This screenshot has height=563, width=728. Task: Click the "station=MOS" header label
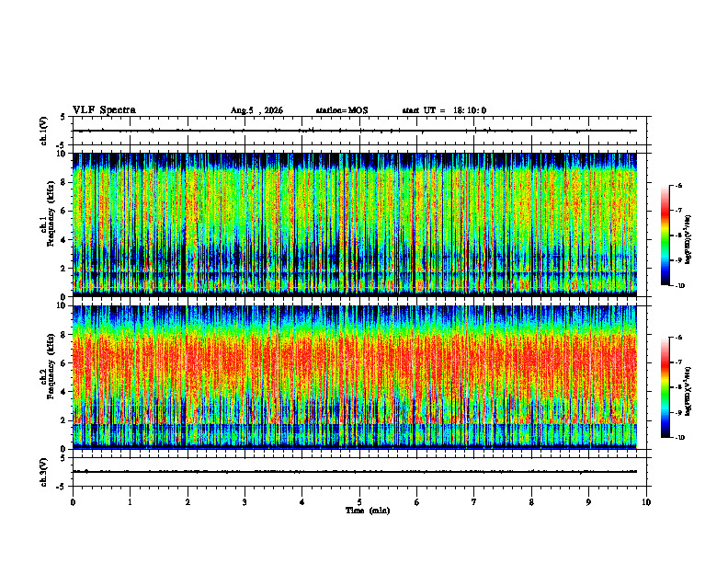342,110
